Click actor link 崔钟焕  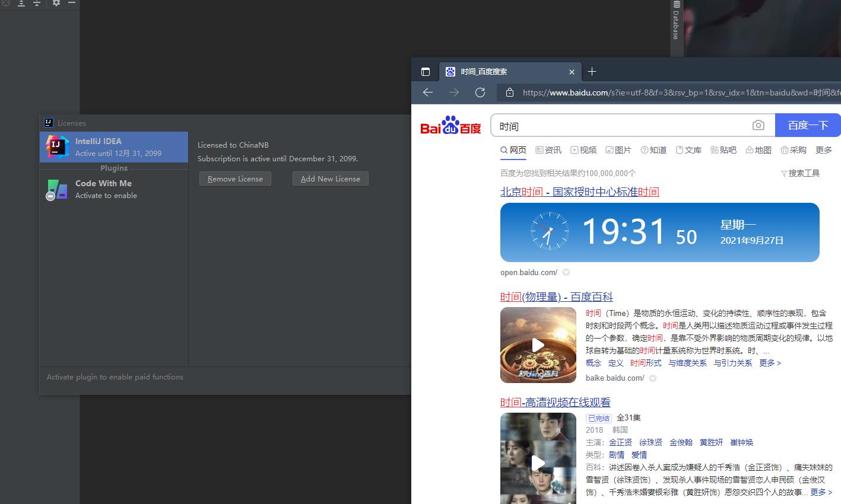(741, 442)
